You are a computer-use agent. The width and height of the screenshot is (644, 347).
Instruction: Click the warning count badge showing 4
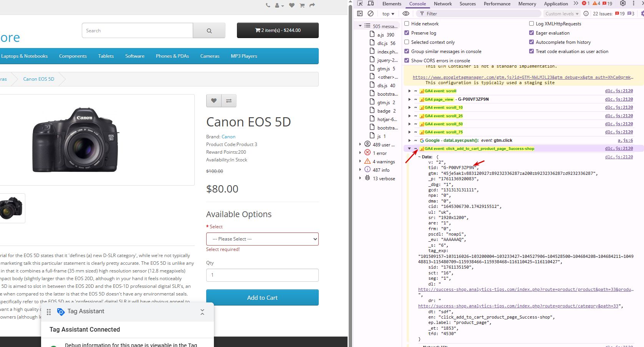click(x=596, y=3)
